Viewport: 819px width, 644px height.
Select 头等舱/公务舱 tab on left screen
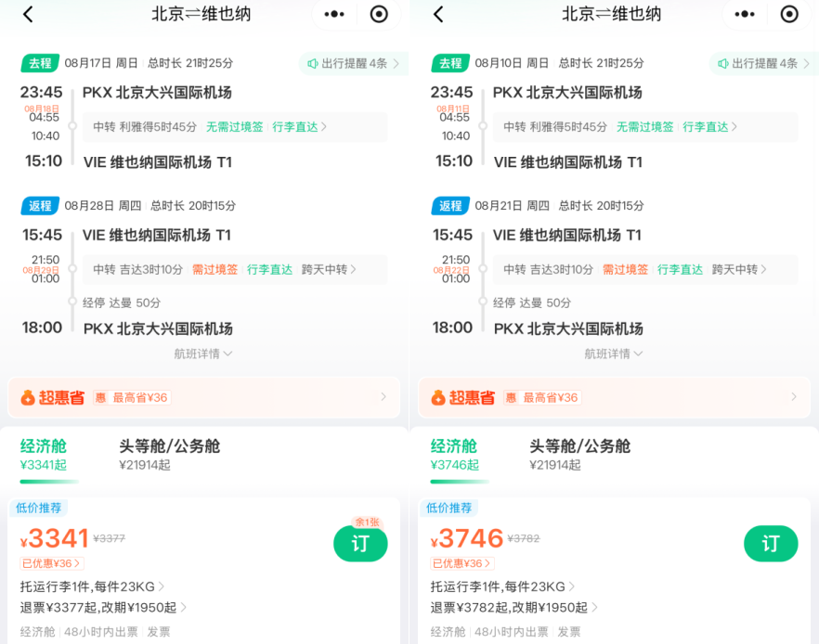coord(169,455)
